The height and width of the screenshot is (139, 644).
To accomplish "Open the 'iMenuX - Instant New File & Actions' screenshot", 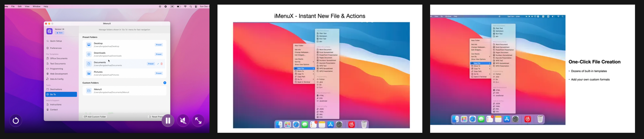I will (x=320, y=69).
